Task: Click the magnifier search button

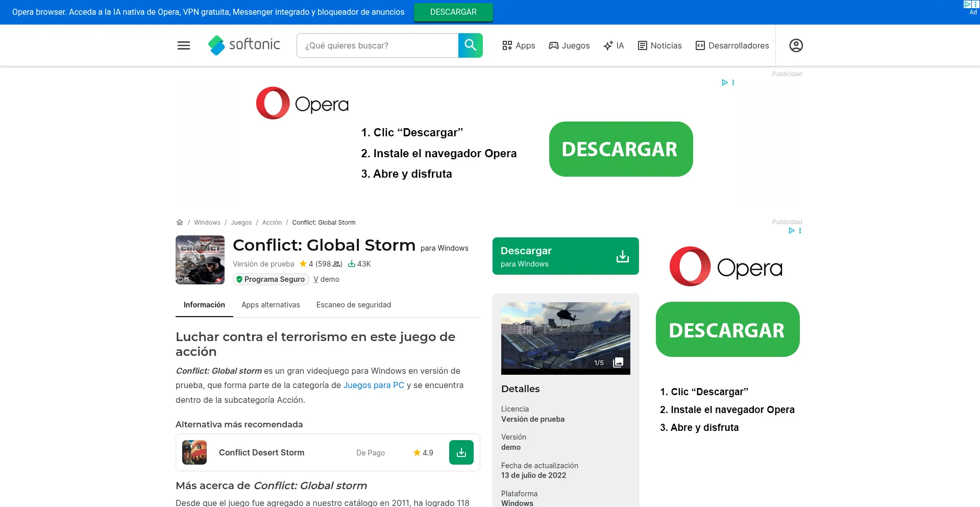Action: [x=471, y=45]
